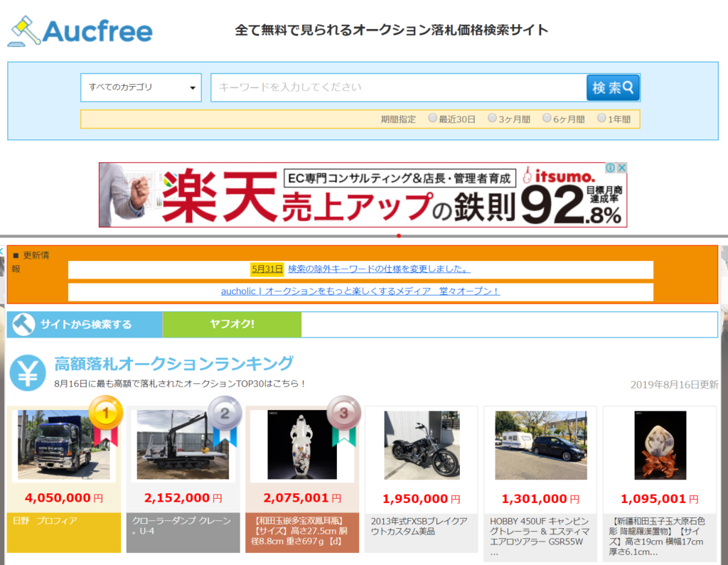Open the camping trailer and car thumbnail
The image size is (728, 565).
pyautogui.click(x=541, y=445)
